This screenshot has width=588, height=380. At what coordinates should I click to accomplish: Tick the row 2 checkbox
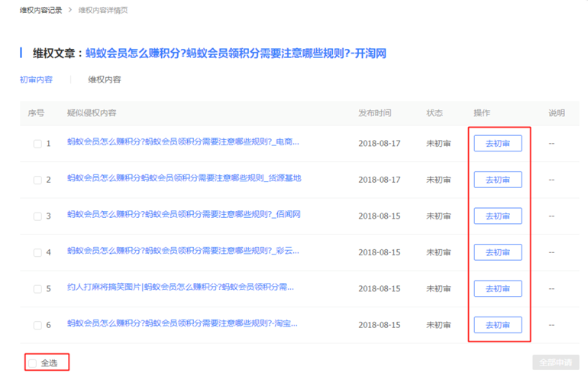tap(37, 180)
